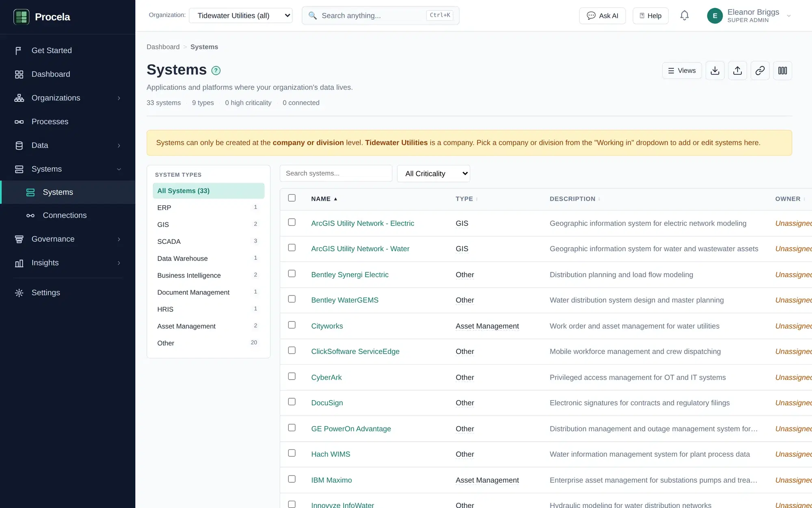Filter by Data Warehouse system type

click(x=208, y=258)
